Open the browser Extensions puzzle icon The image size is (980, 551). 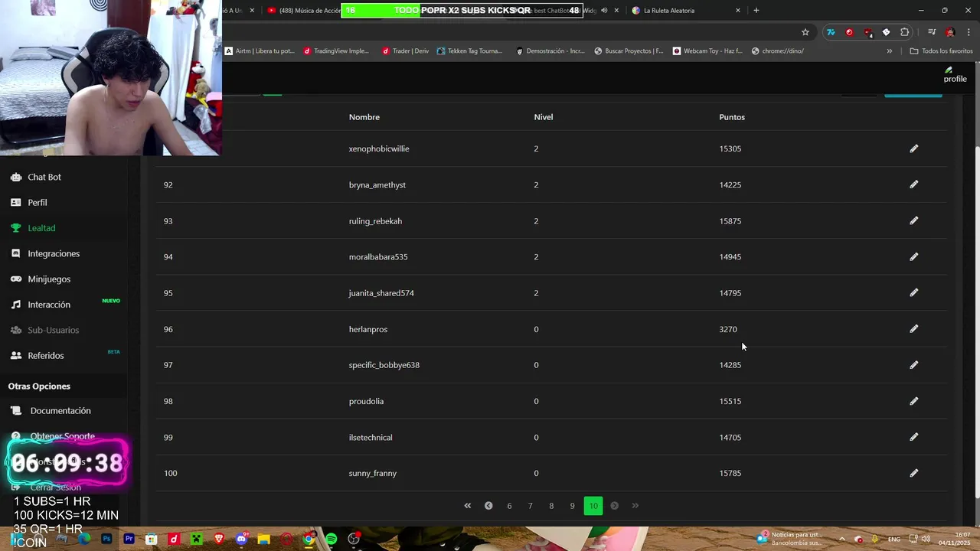click(905, 32)
